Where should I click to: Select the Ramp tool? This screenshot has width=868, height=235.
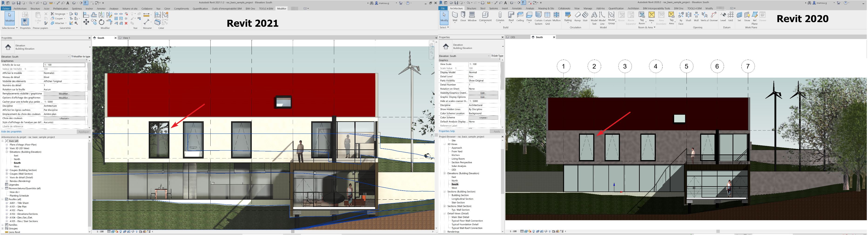[x=578, y=17]
